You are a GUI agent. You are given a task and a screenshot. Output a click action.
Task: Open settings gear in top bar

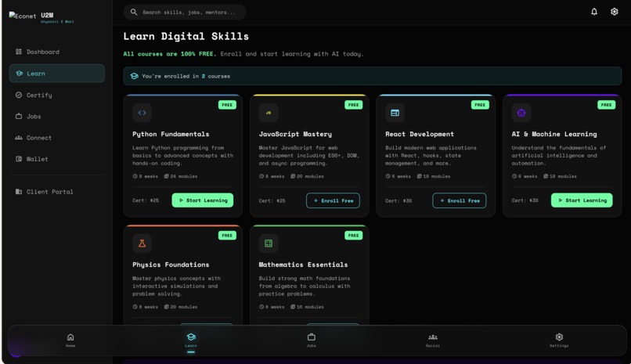(x=614, y=12)
